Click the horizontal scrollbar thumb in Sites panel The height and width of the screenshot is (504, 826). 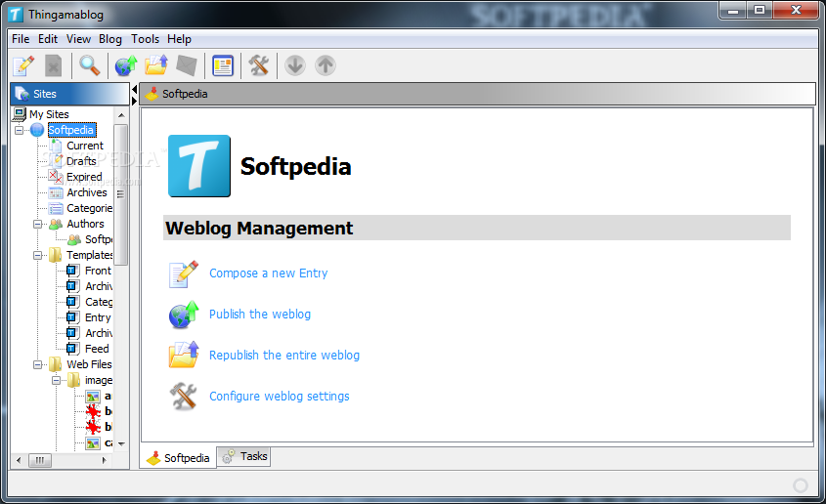[x=39, y=460]
